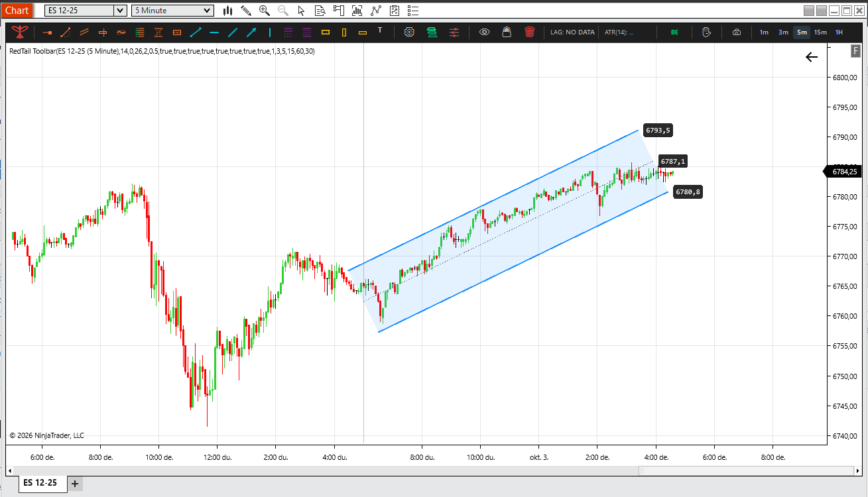Select the drawing tools pencil icon
The height and width of the screenshot is (497, 868).
click(246, 11)
